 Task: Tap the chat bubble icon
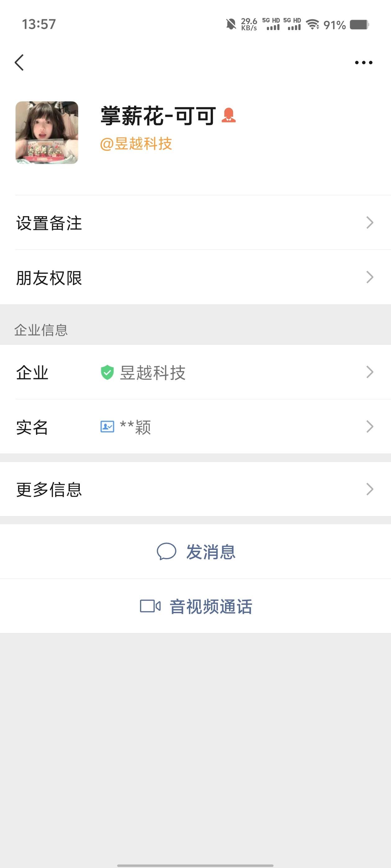tap(166, 551)
